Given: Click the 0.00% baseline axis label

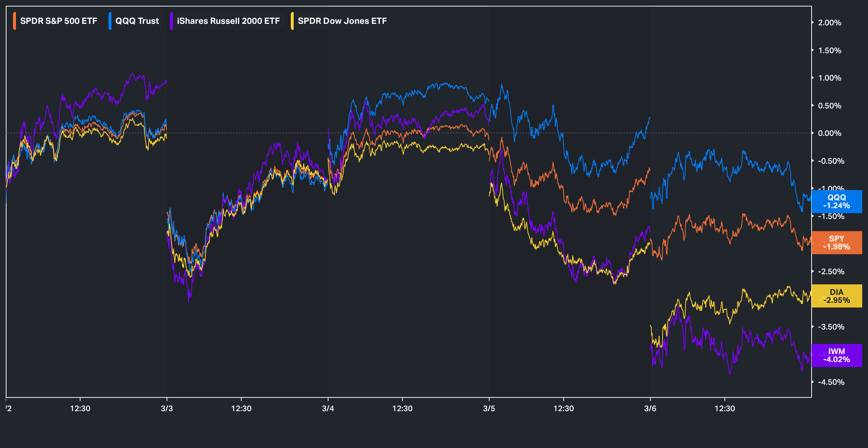Looking at the screenshot, I should (x=830, y=133).
